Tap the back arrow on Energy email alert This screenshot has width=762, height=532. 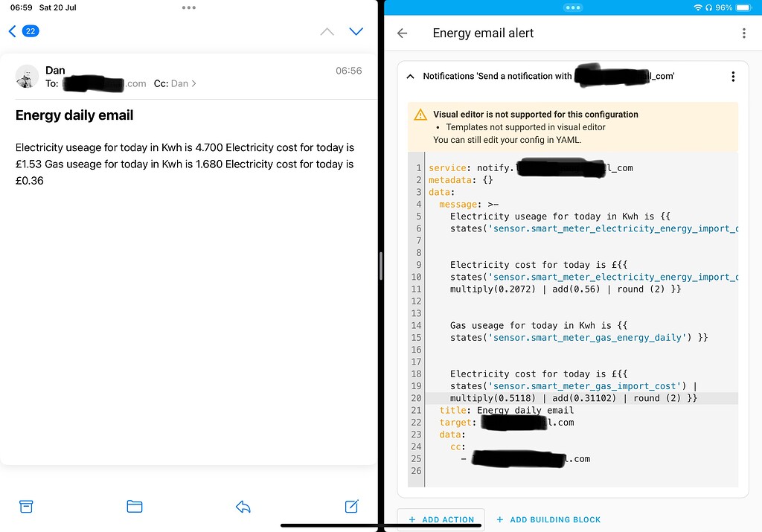(403, 33)
